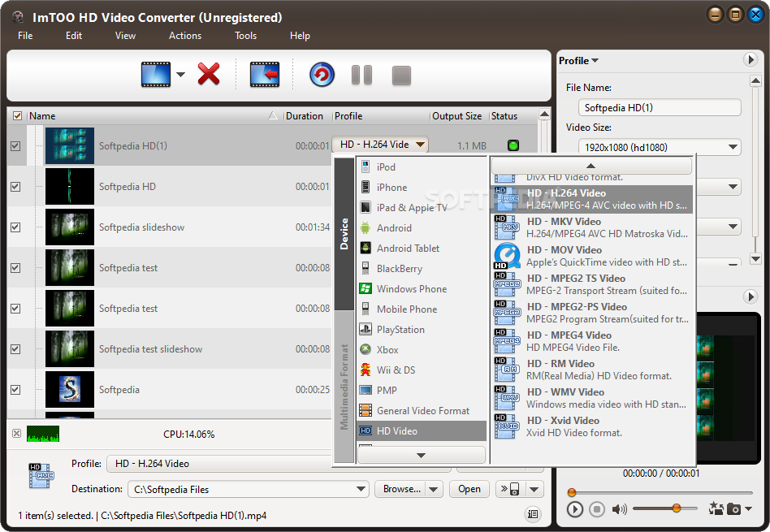Click the Pause toolbar button
Viewport: 770px width, 532px height.
(362, 76)
